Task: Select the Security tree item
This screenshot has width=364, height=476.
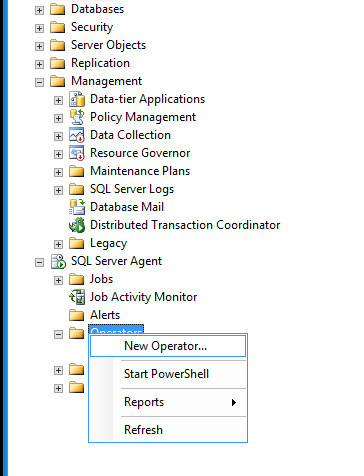Action: click(92, 27)
